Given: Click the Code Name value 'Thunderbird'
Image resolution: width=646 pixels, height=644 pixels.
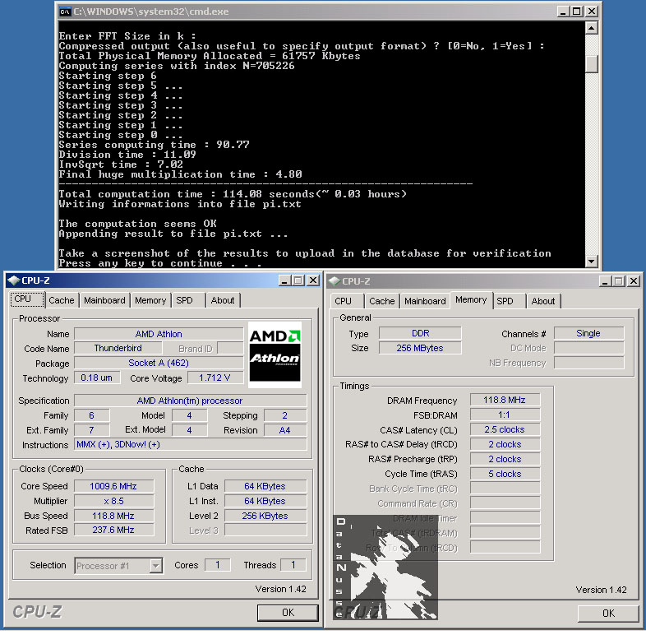Looking at the screenshot, I should click(x=118, y=349).
